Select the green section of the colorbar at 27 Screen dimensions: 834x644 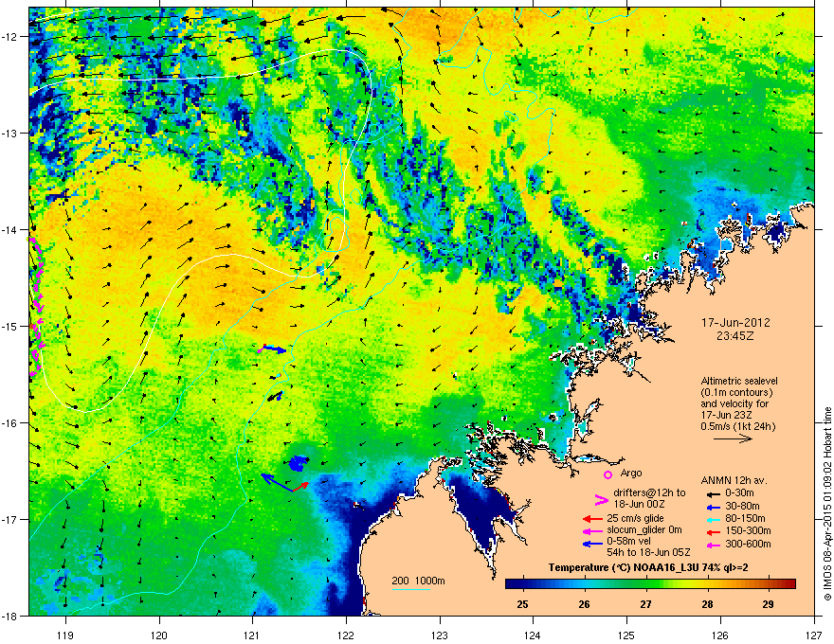click(645, 584)
